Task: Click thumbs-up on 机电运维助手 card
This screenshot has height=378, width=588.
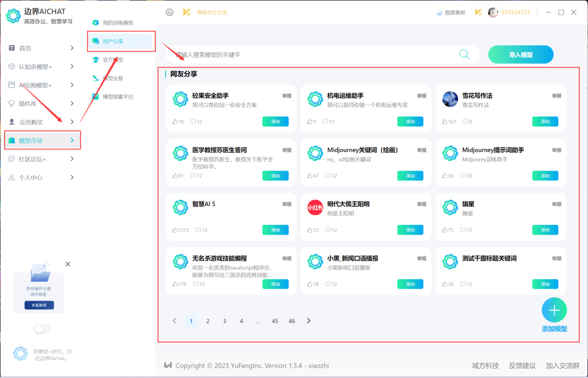Action: pos(310,121)
